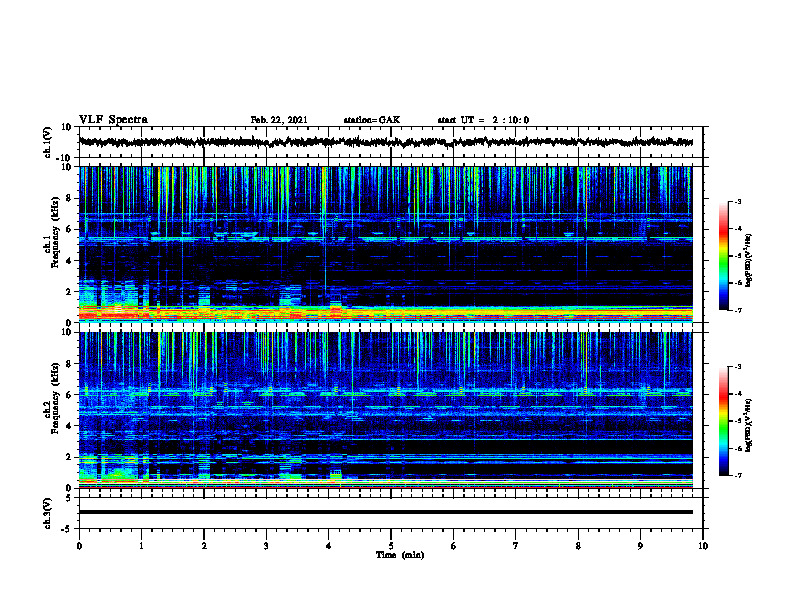Image resolution: width=792 pixels, height=612 pixels.
Task: Click the black ch.1 voltage waveform trace
Action: tap(385, 142)
